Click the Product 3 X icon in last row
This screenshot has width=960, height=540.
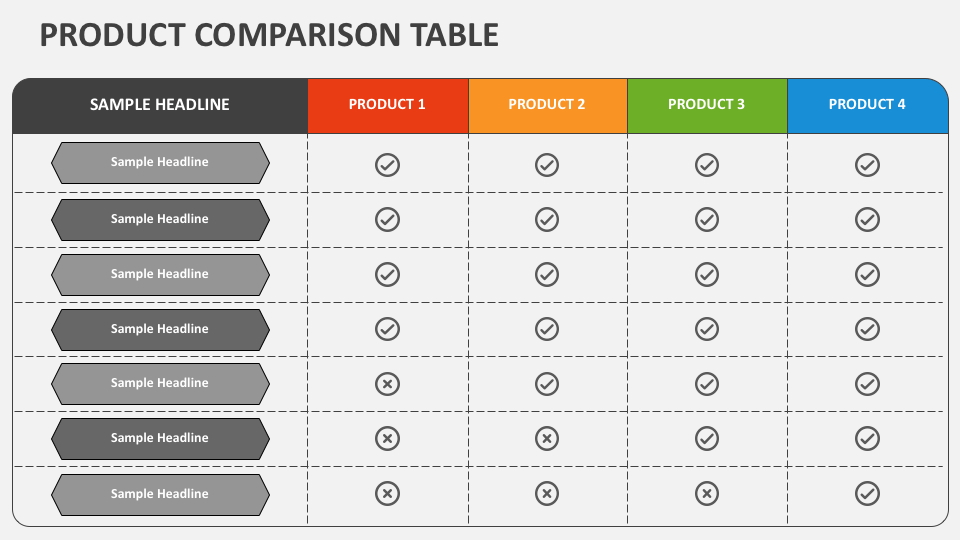[707, 493]
